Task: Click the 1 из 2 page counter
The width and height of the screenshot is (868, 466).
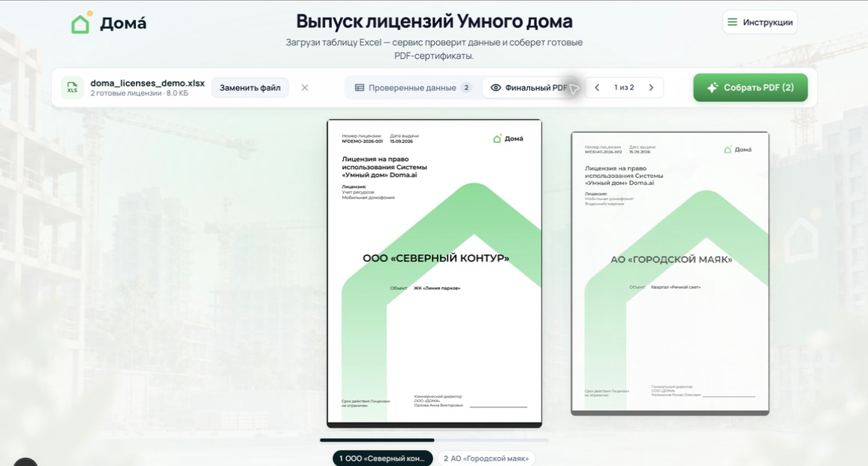Action: 624,87
